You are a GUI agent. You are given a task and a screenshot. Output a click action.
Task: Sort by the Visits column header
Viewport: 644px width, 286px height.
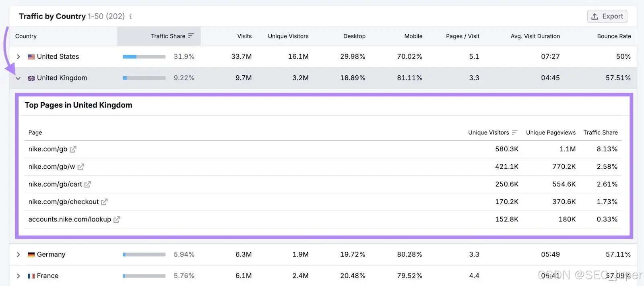point(244,36)
